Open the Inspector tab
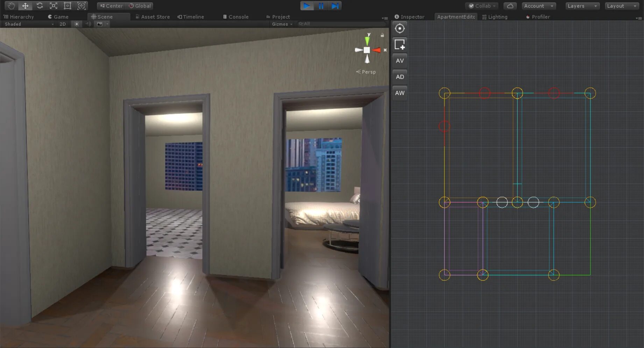This screenshot has height=348, width=644. pyautogui.click(x=409, y=17)
